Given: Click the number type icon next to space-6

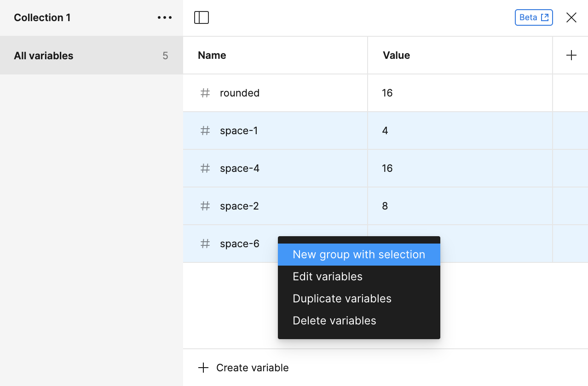Looking at the screenshot, I should tap(205, 244).
